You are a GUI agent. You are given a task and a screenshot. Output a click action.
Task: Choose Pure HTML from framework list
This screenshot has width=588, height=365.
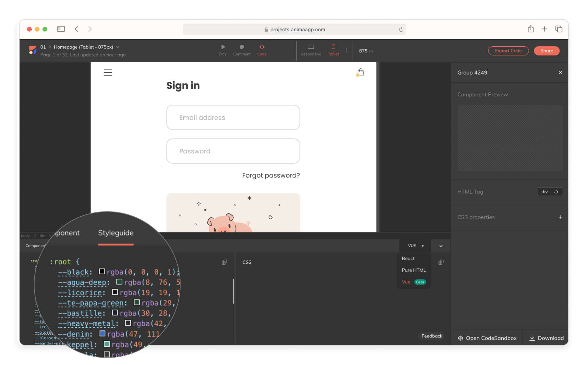pyautogui.click(x=414, y=270)
